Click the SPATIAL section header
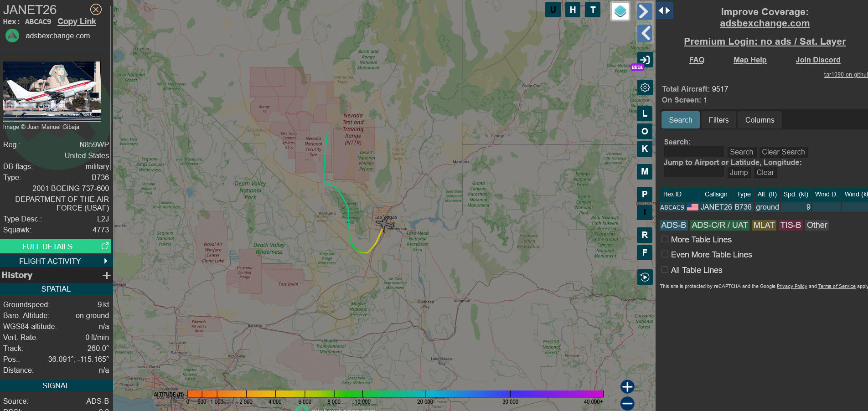The width and height of the screenshot is (868, 411). 56,289
